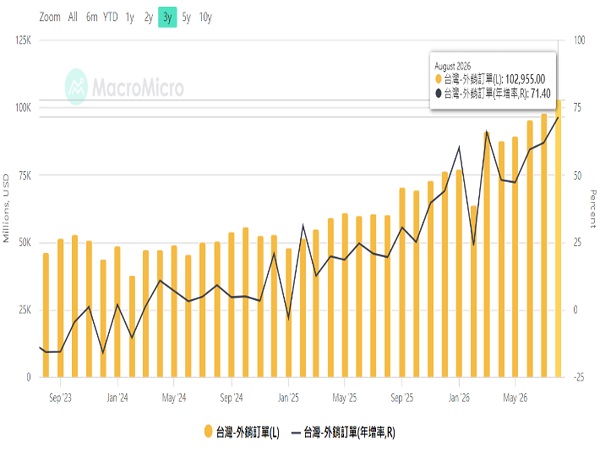600x450 pixels.
Task: Click the Jan '26 x-axis label
Action: 459,398
